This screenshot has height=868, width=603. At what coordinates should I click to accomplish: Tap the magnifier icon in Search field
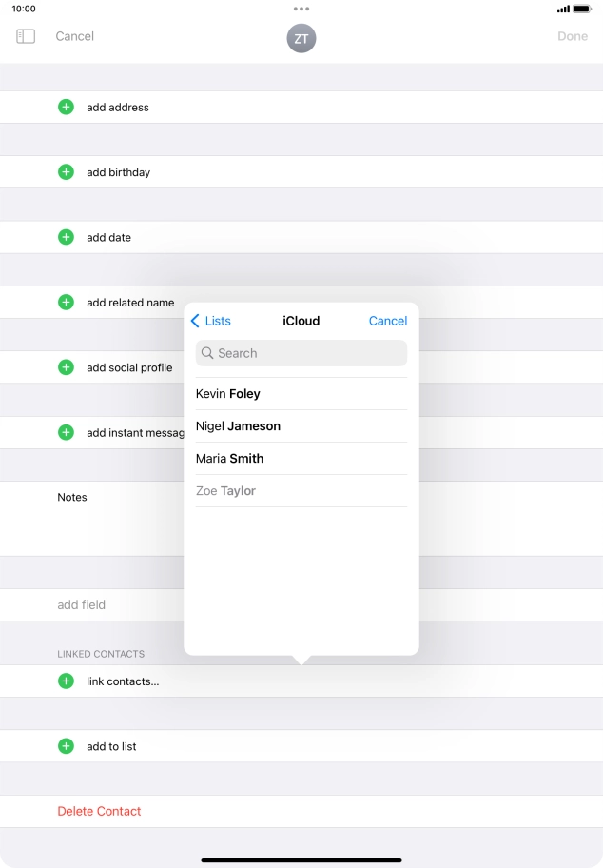(x=207, y=353)
